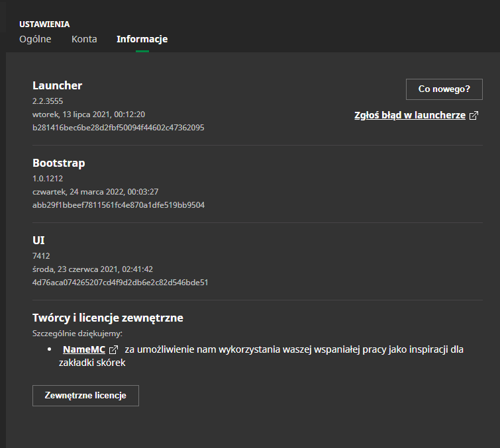Click the Launcher build date wtorek, 13 lipca
The image size is (500, 448).
[x=89, y=114]
